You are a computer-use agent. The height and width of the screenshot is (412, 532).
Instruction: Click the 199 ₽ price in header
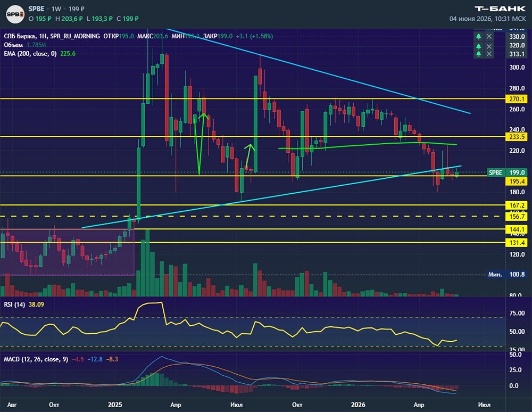(77, 9)
